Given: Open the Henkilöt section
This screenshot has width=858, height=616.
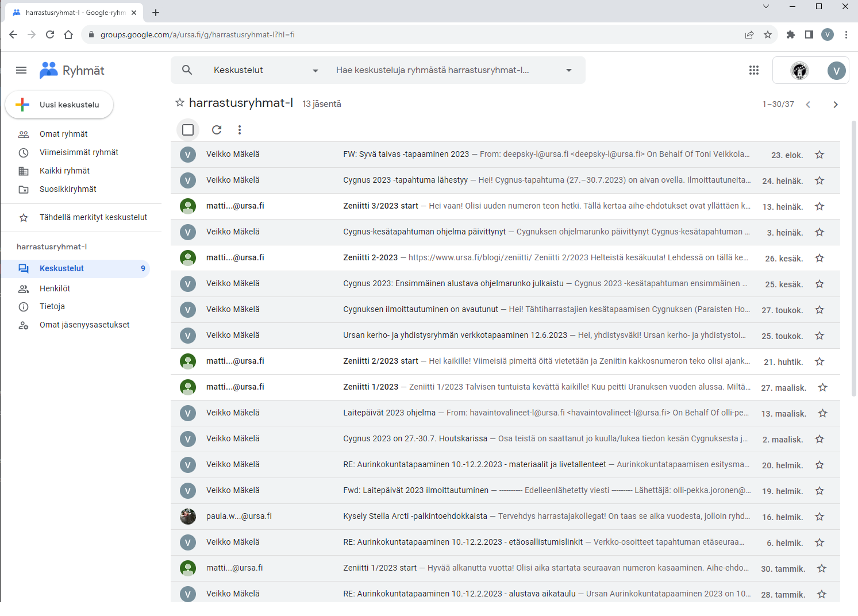Looking at the screenshot, I should 55,288.
